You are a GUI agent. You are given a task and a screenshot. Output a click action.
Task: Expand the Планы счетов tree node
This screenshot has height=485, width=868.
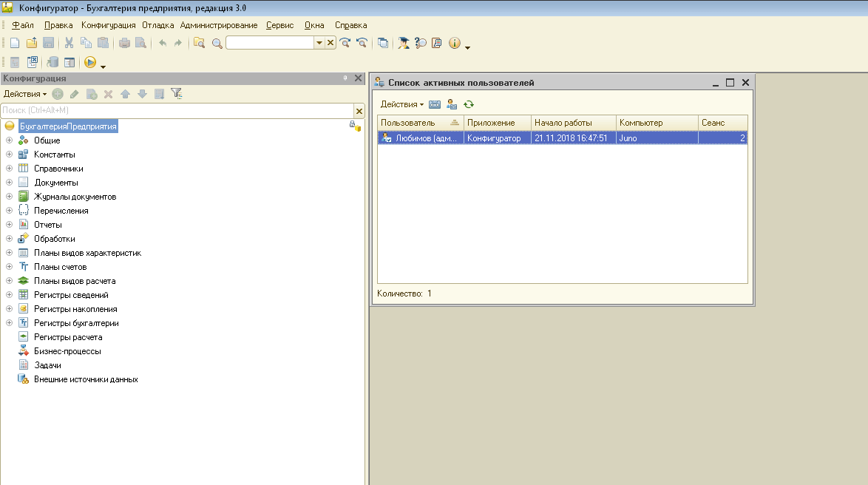tap(9, 266)
